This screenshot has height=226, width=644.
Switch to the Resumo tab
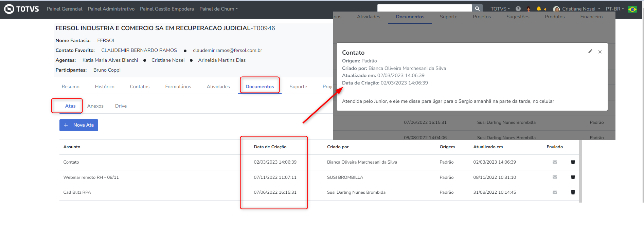[x=71, y=87]
